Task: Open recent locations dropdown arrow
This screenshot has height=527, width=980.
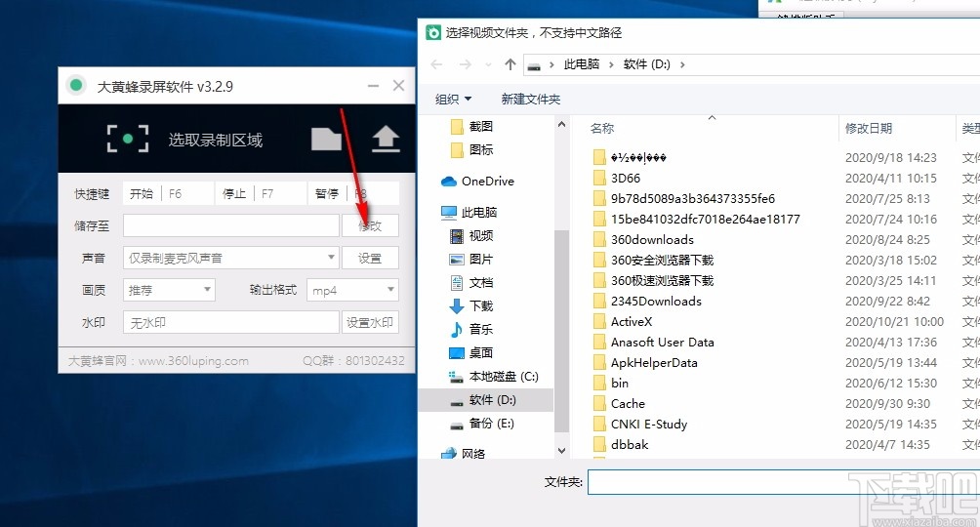Action: click(x=488, y=64)
